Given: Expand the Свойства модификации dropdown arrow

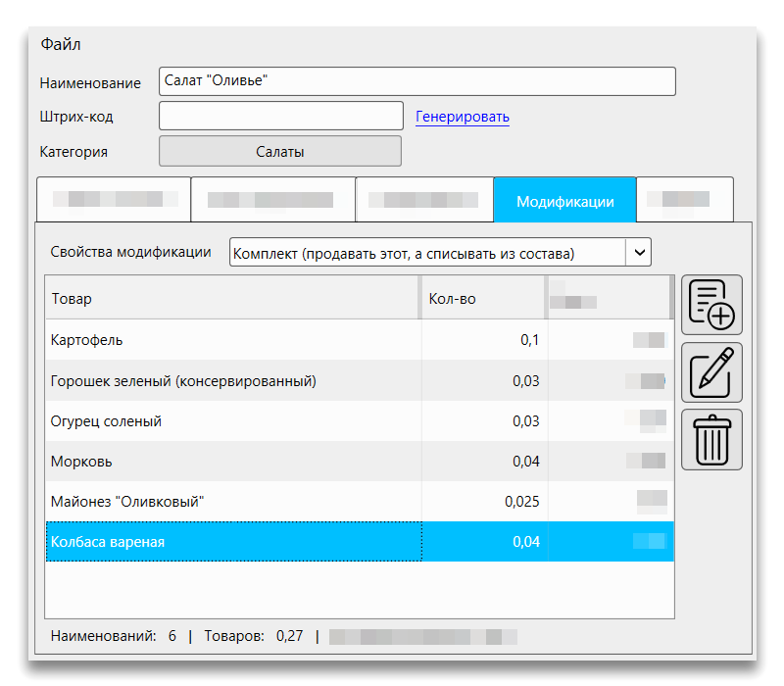Looking at the screenshot, I should (x=638, y=253).
